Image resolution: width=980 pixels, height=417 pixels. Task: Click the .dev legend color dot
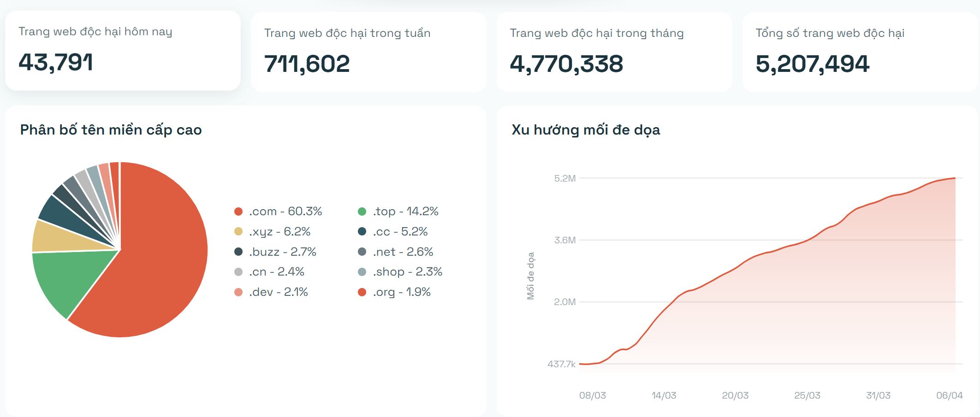click(x=238, y=292)
